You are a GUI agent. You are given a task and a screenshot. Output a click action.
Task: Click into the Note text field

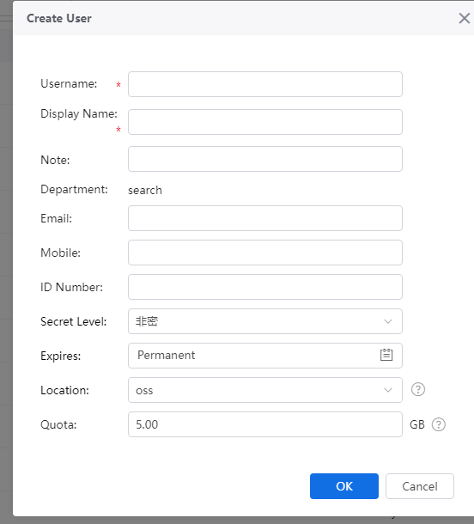coord(265,159)
